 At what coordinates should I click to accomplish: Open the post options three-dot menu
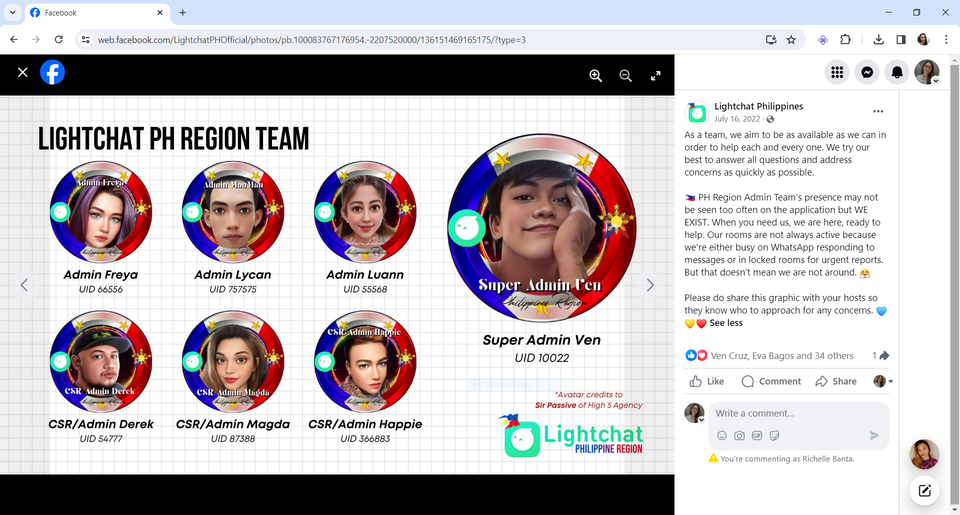(878, 111)
